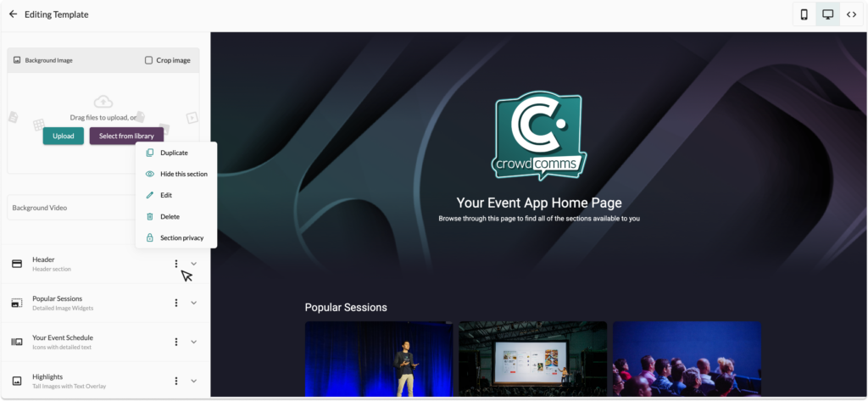Expand the Header section chevron
The image size is (868, 401).
click(194, 264)
